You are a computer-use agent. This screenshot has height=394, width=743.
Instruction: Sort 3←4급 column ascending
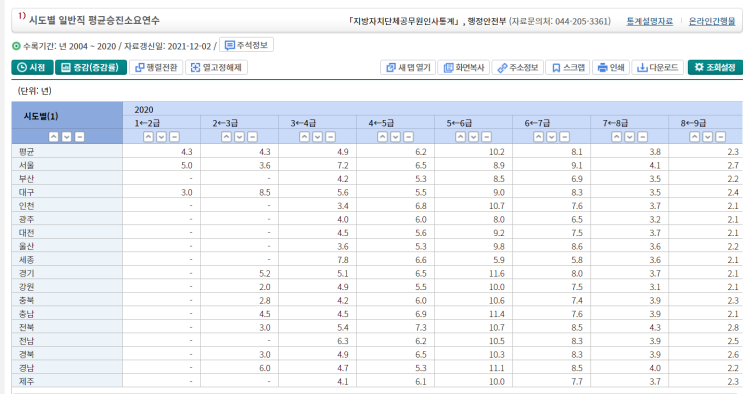click(x=305, y=137)
